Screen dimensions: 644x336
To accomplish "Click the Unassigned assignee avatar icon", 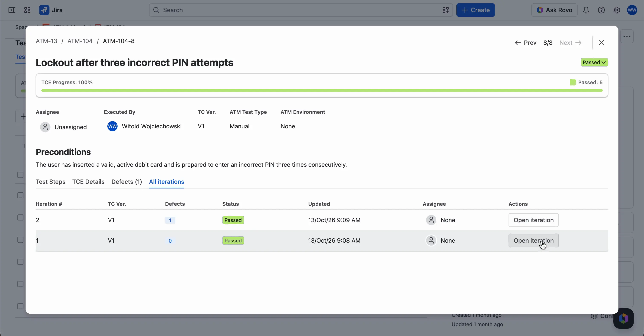I will point(45,127).
